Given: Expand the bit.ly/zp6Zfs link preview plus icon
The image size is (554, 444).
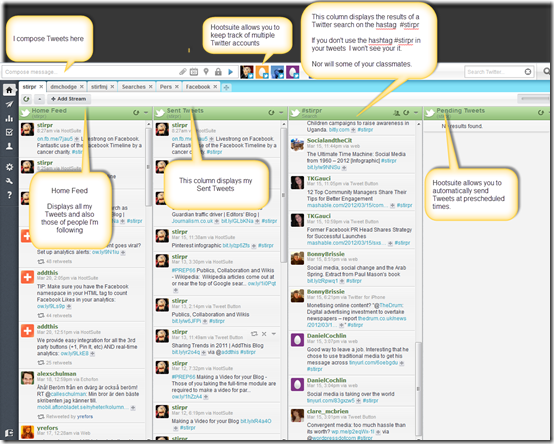Looking at the screenshot, I should pyautogui.click(x=254, y=246).
